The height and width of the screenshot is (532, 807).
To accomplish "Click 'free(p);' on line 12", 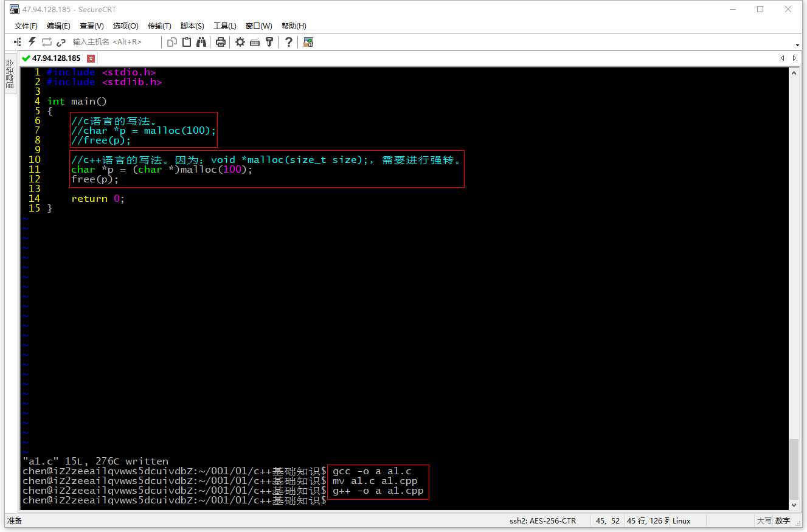I will coord(95,179).
